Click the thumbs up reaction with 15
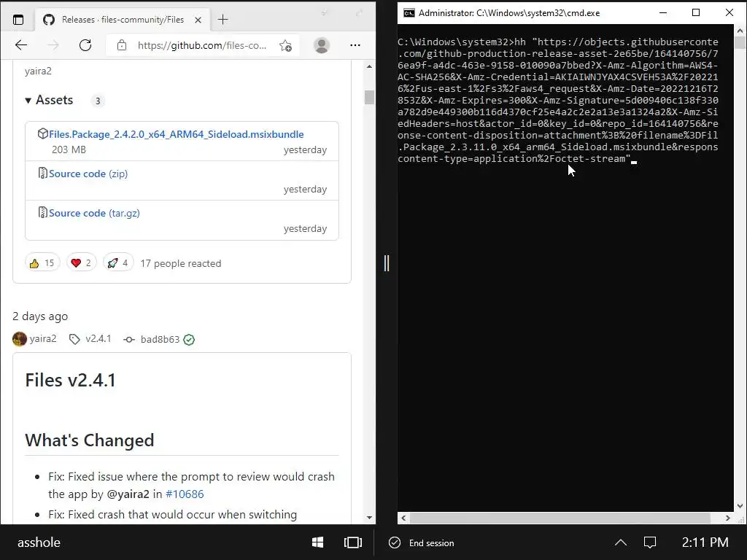Viewport: 747px width, 560px height. (42, 262)
